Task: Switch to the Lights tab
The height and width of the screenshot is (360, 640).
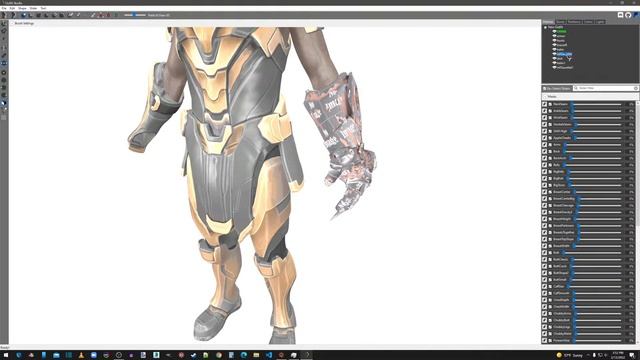Action: 600,22
